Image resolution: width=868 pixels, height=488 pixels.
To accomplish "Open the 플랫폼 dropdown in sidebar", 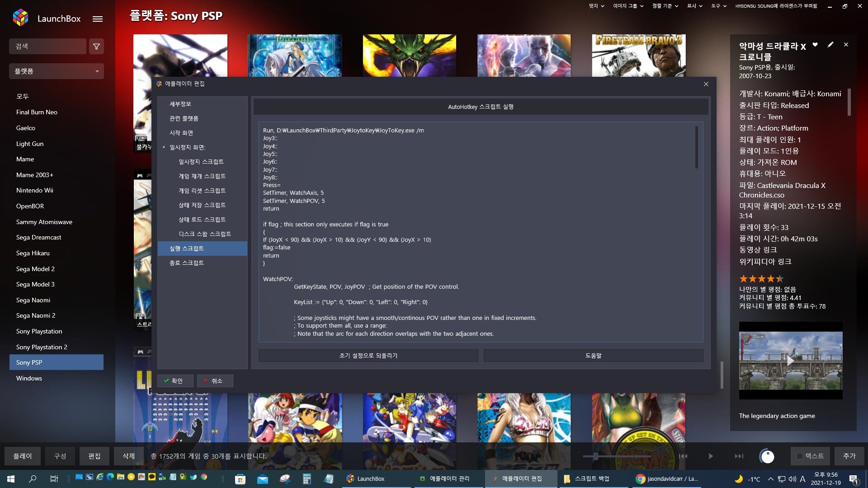I will [57, 71].
